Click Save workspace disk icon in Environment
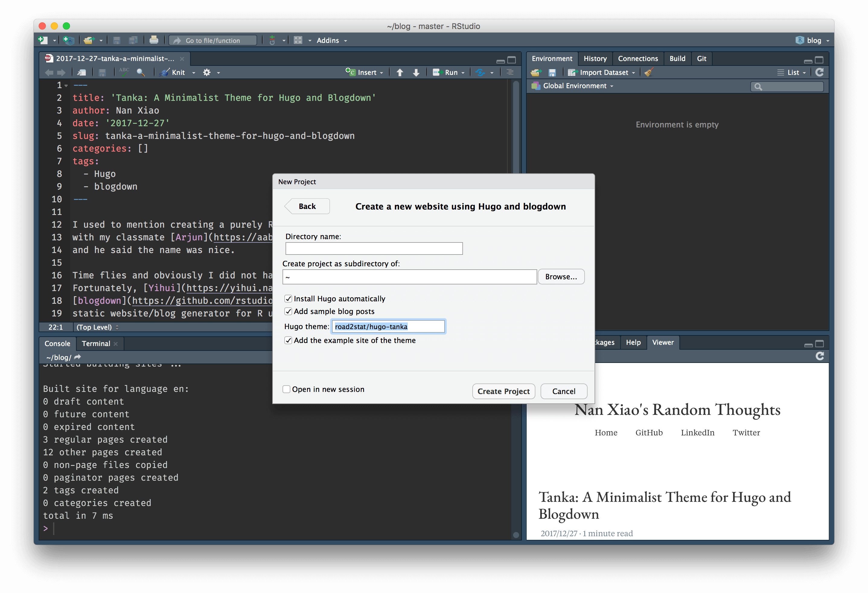Viewport: 868px width, 593px height. coord(552,72)
